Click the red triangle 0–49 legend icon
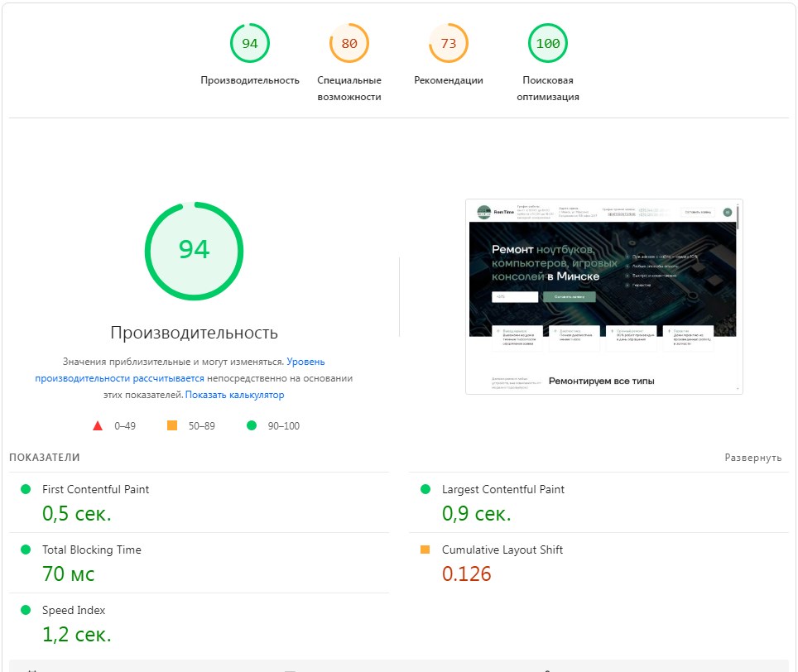The height and width of the screenshot is (672, 798). pos(97,425)
